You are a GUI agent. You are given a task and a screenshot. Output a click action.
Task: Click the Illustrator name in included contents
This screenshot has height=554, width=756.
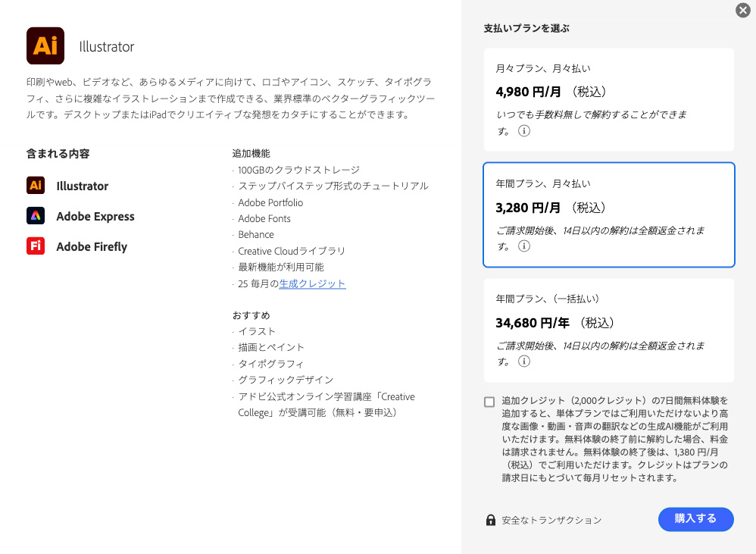pos(83,186)
